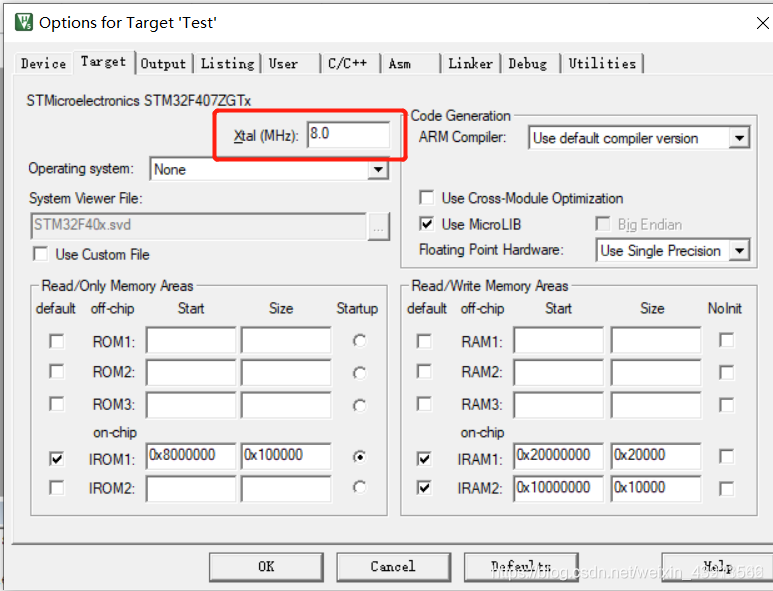773x591 pixels.
Task: Go to the Linker tab
Action: click(x=470, y=64)
